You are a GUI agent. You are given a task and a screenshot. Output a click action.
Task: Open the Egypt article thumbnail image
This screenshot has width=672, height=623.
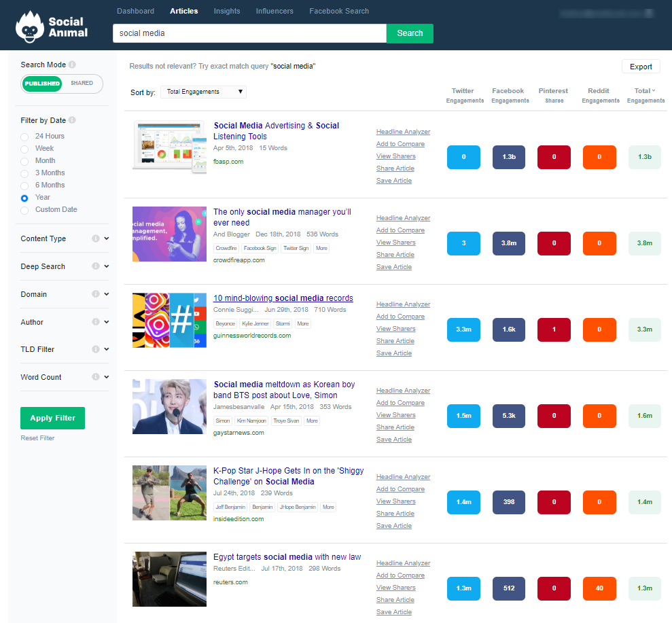tap(169, 579)
